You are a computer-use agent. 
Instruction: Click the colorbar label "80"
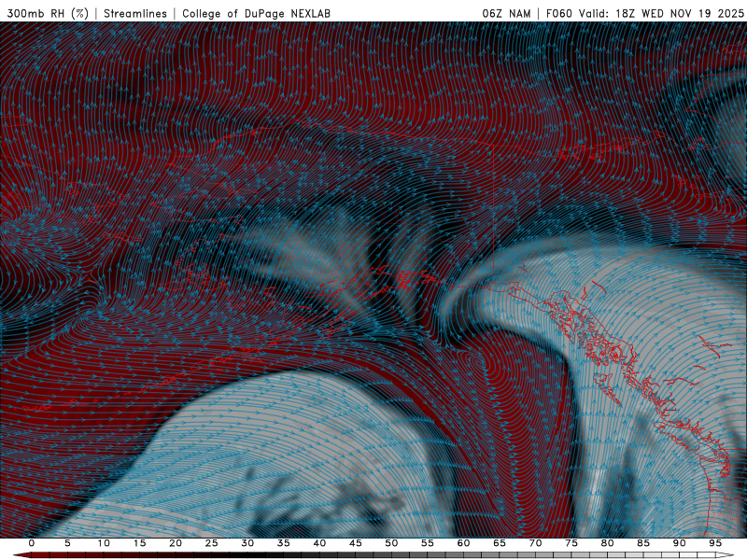point(607,543)
